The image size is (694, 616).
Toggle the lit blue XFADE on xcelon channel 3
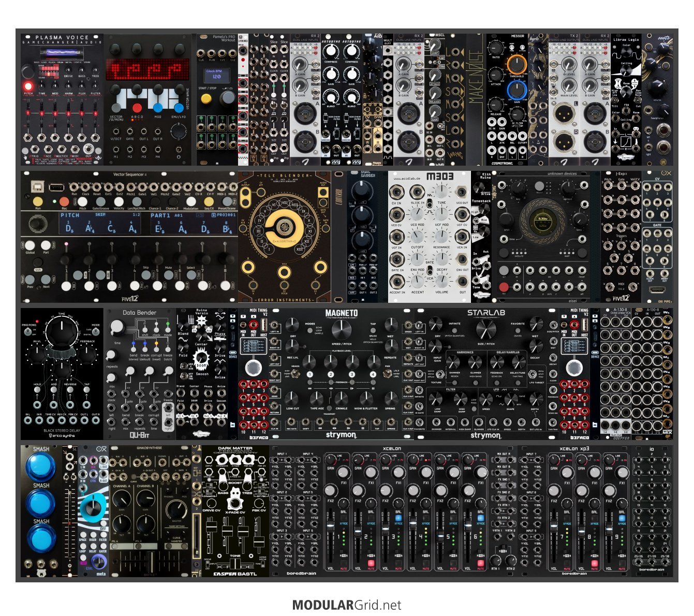click(398, 518)
